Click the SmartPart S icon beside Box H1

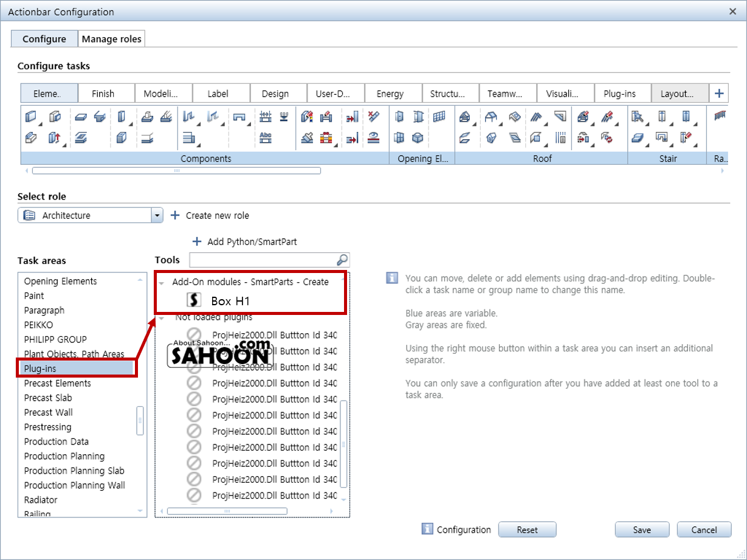coord(194,300)
